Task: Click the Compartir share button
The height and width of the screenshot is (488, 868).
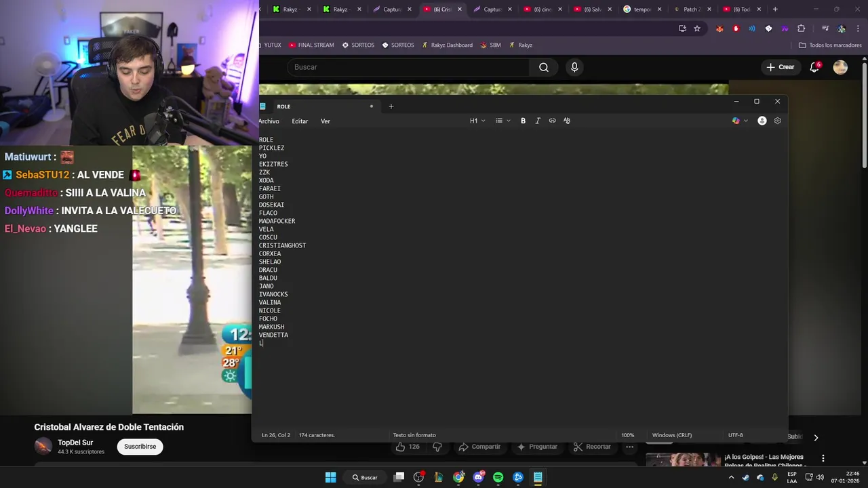Action: (x=479, y=447)
